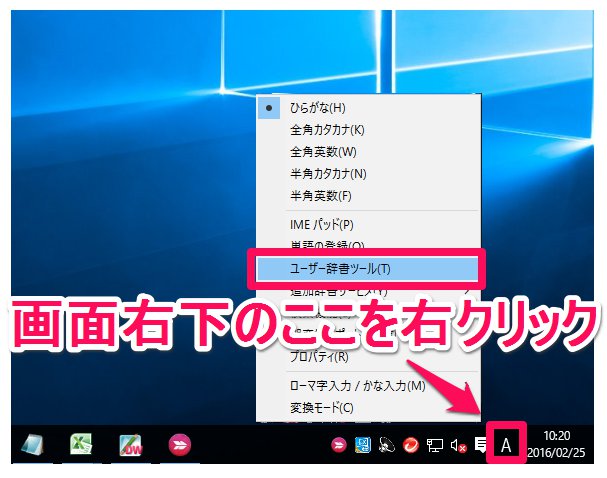Open ユーザー辞書ツール(T)
This screenshot has width=607, height=478.
[367, 269]
